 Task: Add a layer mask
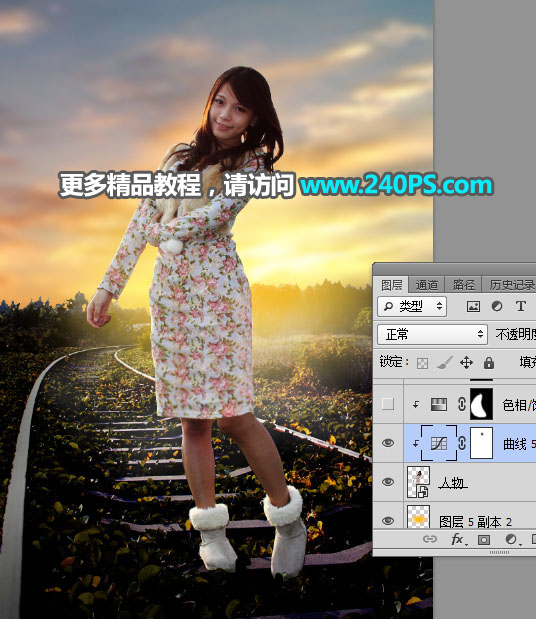click(484, 539)
